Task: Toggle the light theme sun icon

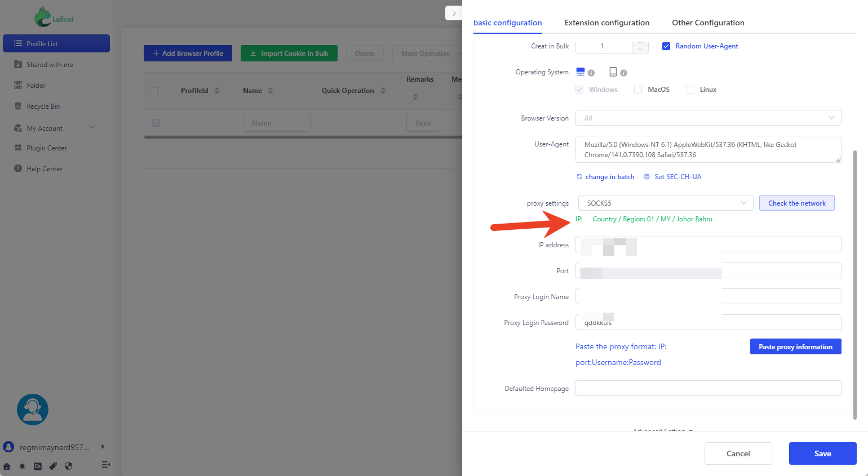Action: [22, 466]
